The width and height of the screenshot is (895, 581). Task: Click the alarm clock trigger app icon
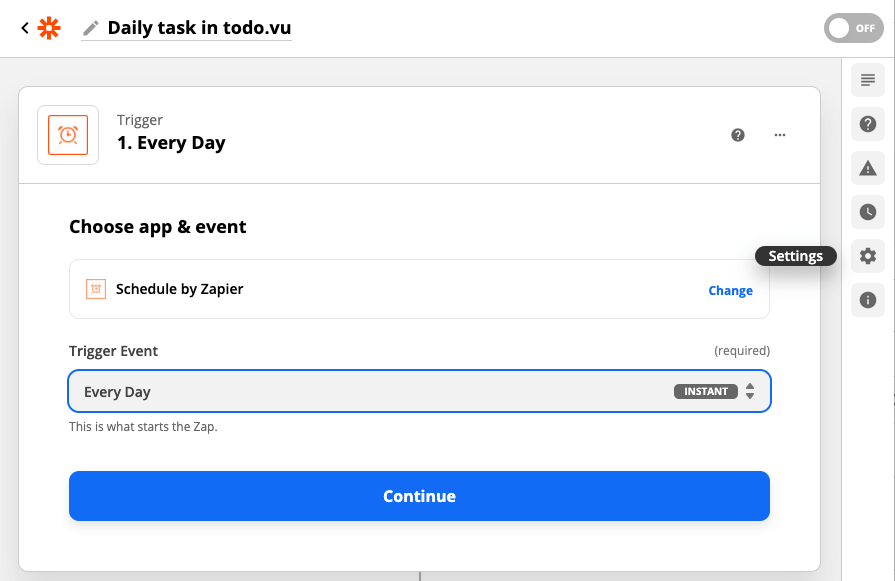tap(68, 135)
